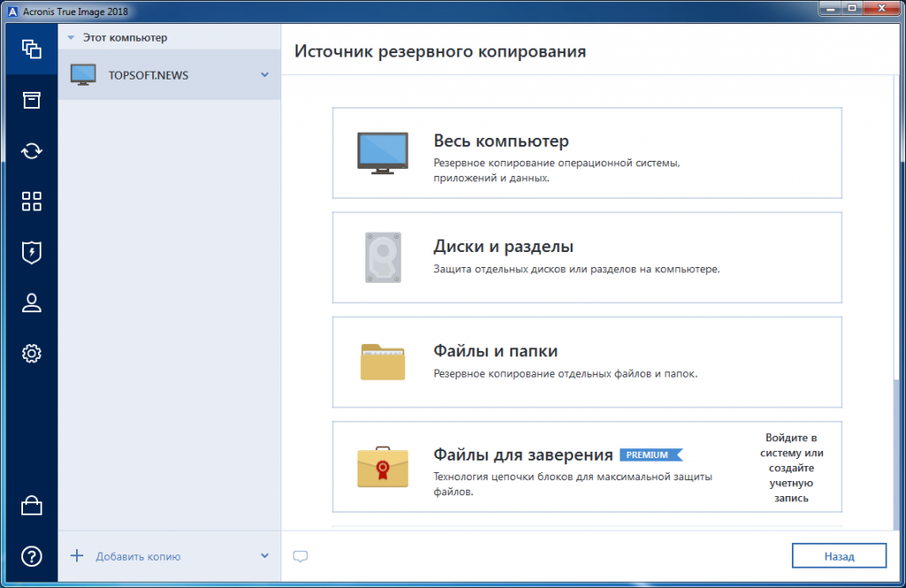Viewport: 906px width, 588px height.
Task: Select "Весь компьютер" backup source
Action: coord(587,153)
